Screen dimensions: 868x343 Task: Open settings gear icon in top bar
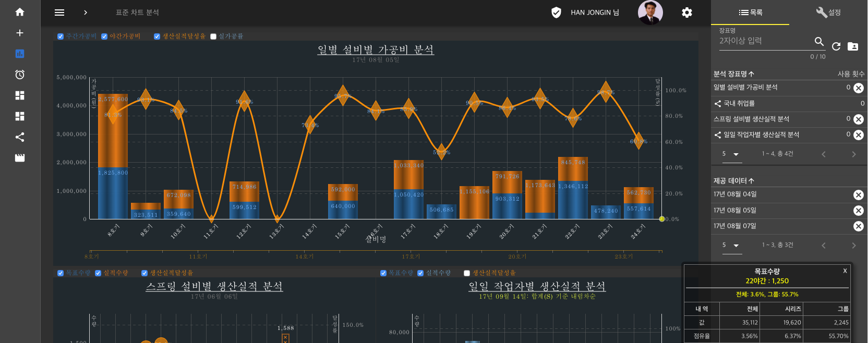tap(687, 13)
